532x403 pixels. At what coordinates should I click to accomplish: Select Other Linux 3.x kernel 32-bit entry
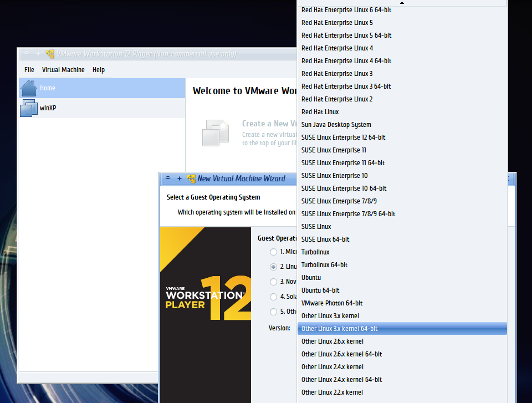pos(402,316)
